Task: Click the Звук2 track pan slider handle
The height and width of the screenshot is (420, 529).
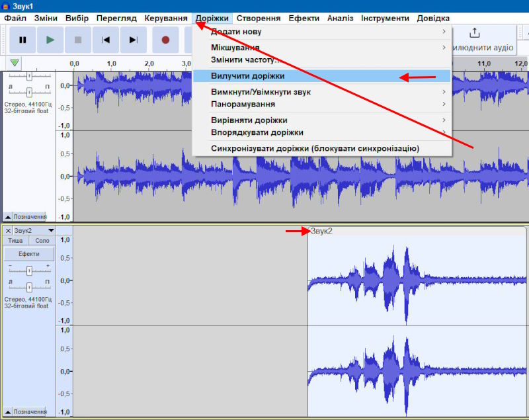Action: [x=29, y=287]
